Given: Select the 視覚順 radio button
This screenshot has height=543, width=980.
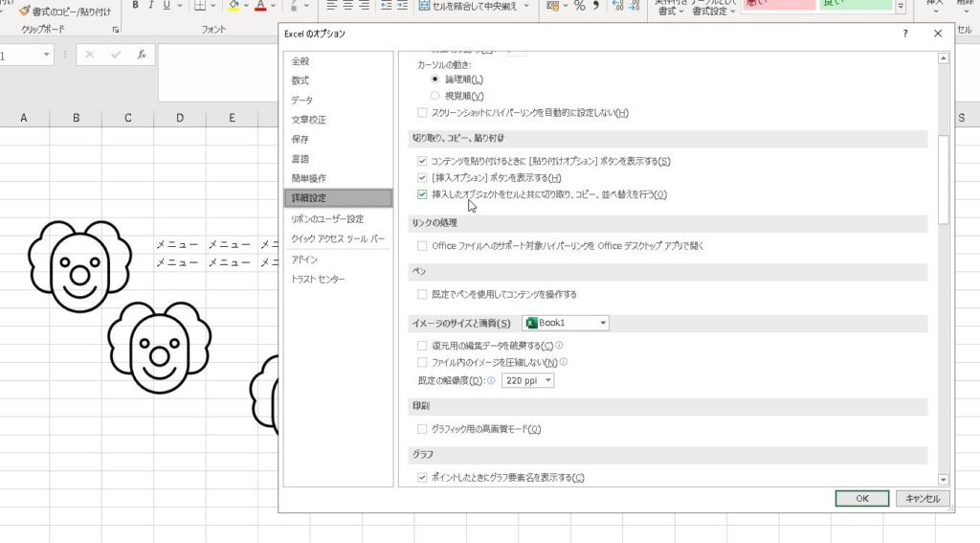Looking at the screenshot, I should pyautogui.click(x=435, y=96).
